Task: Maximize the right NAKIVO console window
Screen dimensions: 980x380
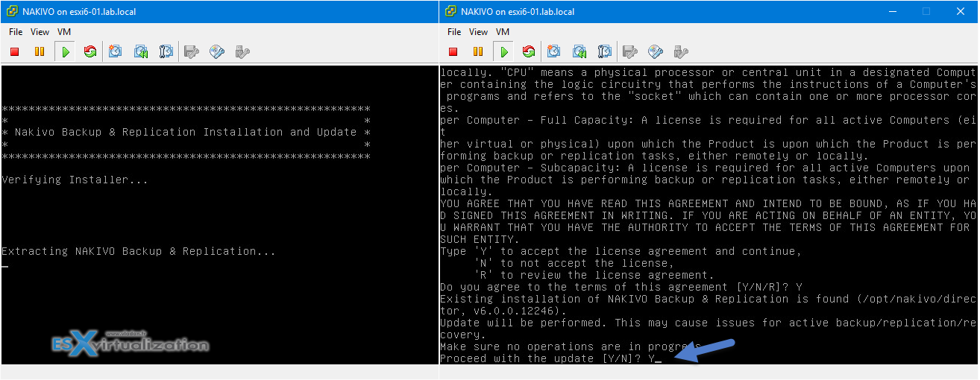Action: tap(926, 11)
